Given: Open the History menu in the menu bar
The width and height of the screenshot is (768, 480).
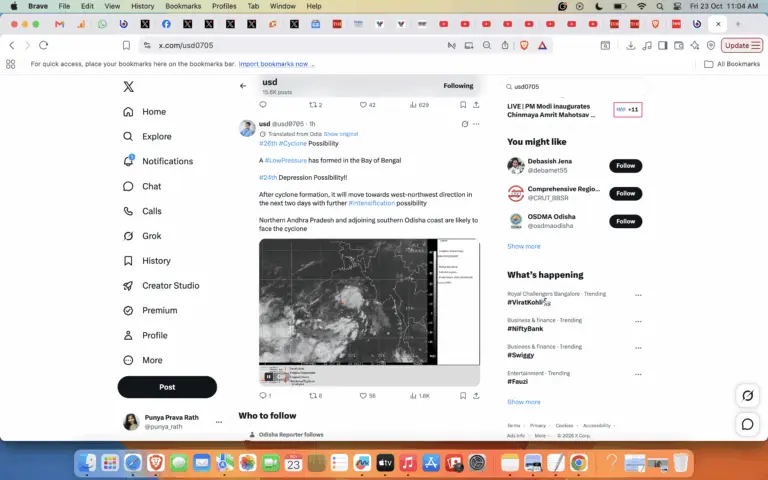Looking at the screenshot, I should pos(143,6).
